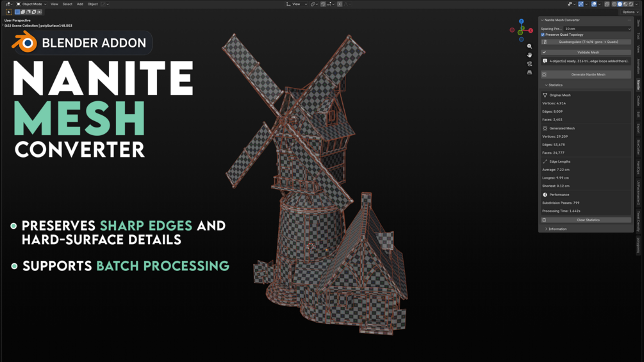Open the Export sidebar tab
This screenshot has width=644, height=362.
coord(638,129)
